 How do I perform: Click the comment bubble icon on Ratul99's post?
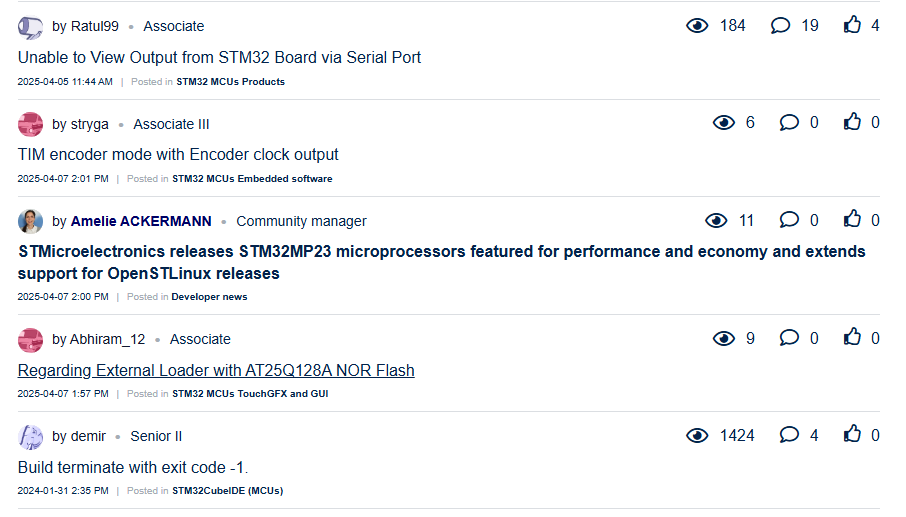[780, 26]
